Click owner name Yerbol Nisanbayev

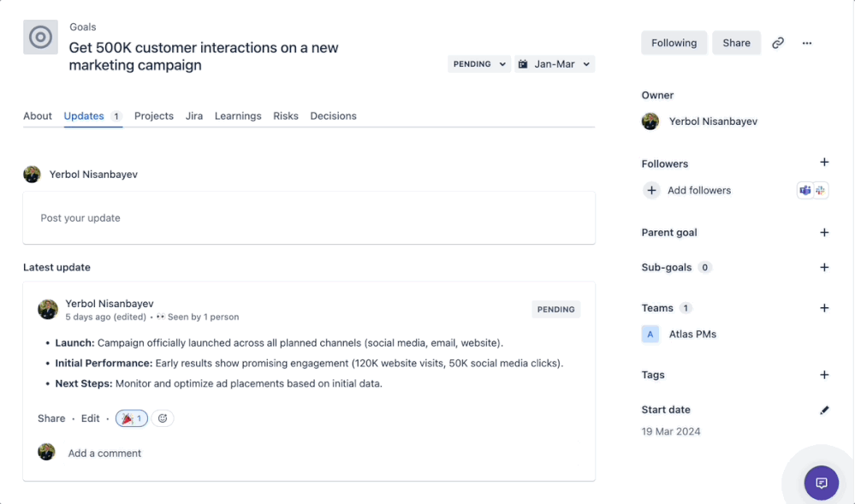[x=713, y=122]
